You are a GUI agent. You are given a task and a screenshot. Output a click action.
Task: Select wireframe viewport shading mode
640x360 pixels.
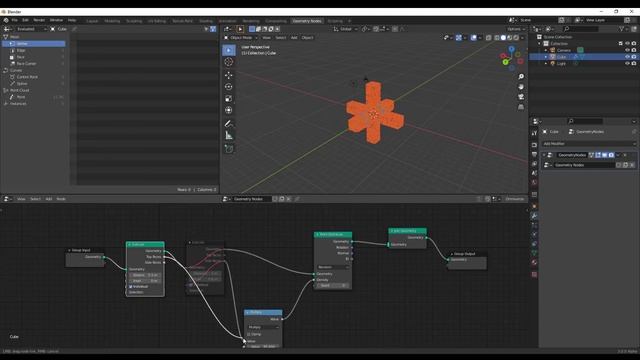[496, 38]
